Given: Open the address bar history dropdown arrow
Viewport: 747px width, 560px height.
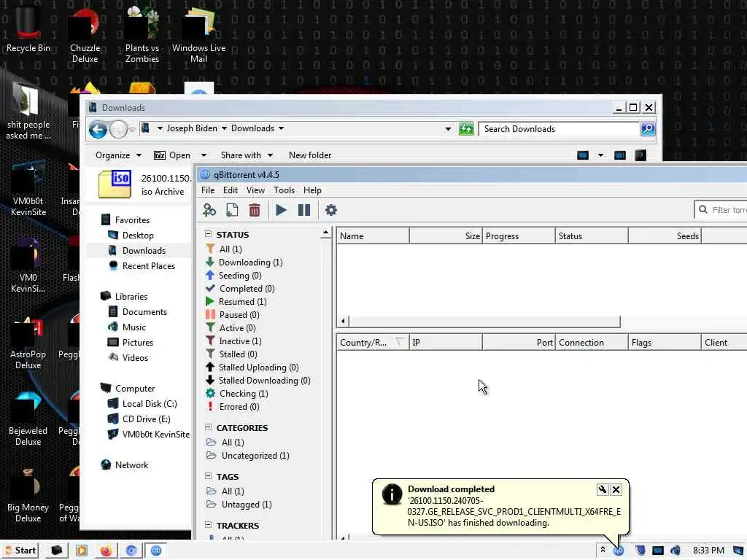Looking at the screenshot, I should click(x=448, y=128).
